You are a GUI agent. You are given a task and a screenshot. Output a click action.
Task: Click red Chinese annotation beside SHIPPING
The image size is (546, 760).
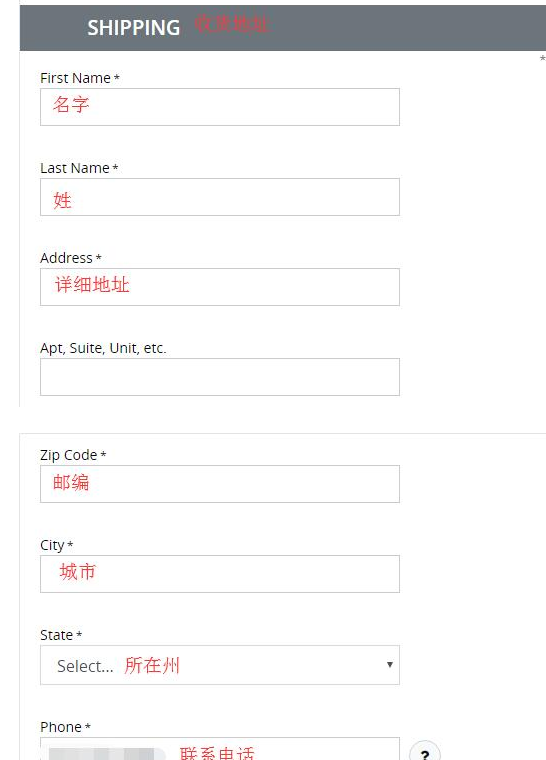[231, 23]
